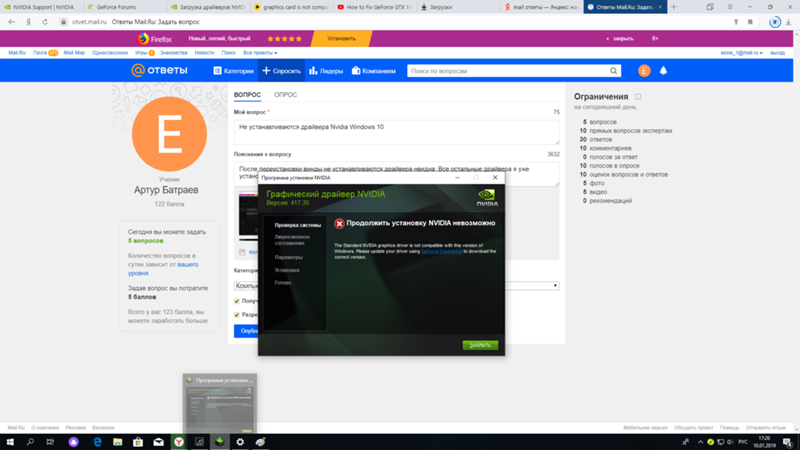
Task: Open Microsoft Store from taskbar
Action: point(138,442)
